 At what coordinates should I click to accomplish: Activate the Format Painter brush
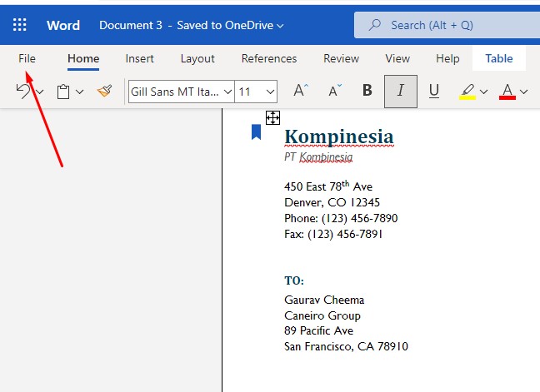pos(105,91)
